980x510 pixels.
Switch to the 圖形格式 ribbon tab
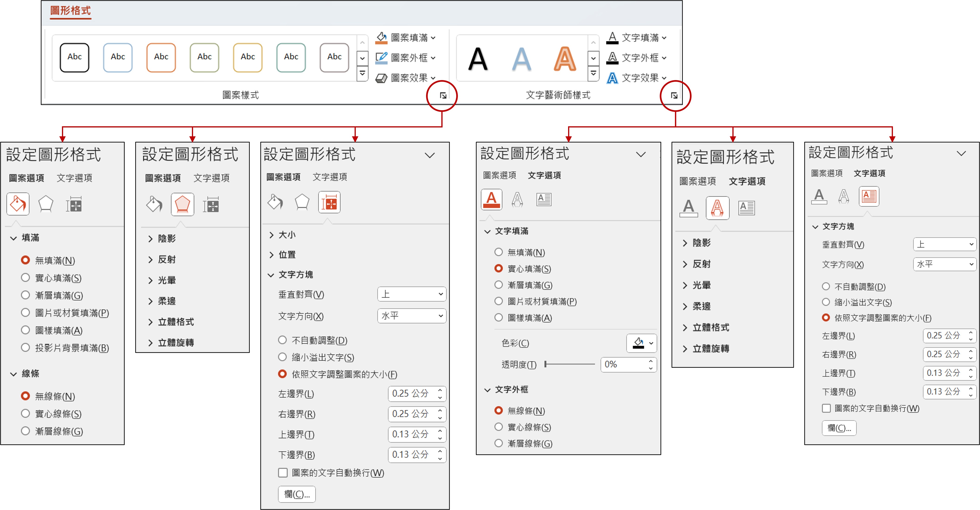[x=70, y=11]
